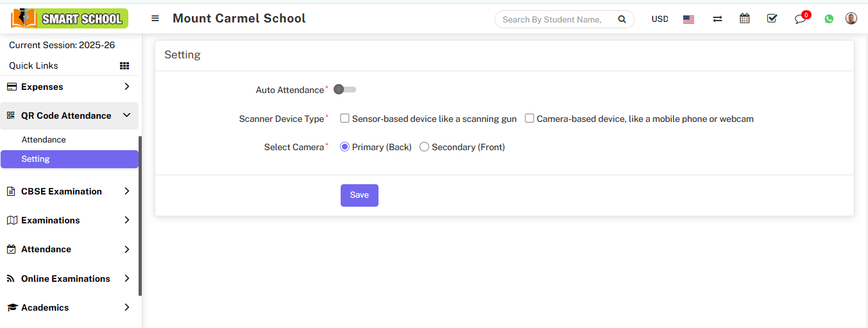Check the Sensor-based device option
Screen dimensions: 868x328
[345, 118]
